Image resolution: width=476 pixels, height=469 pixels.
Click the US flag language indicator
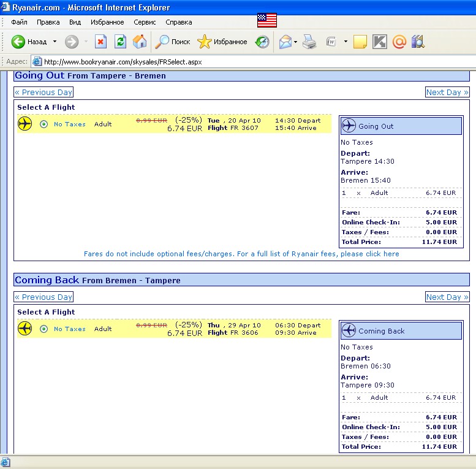(267, 20)
